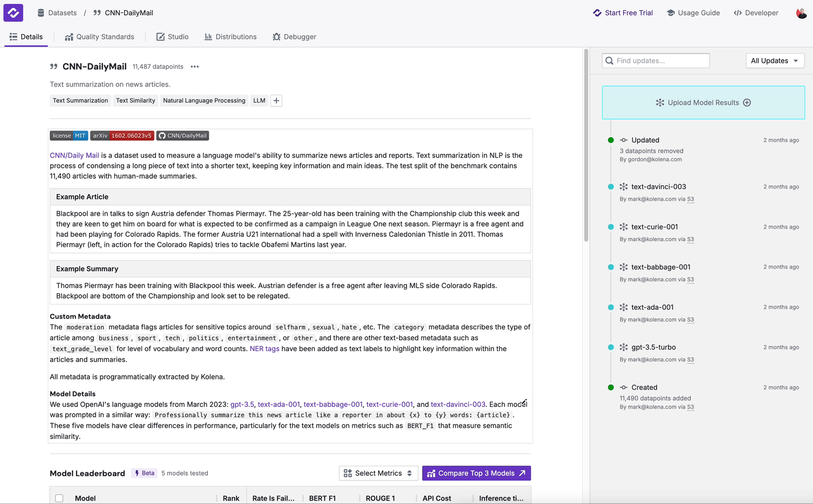Open the Select Metrics dropdown
813x504 pixels.
(378, 473)
